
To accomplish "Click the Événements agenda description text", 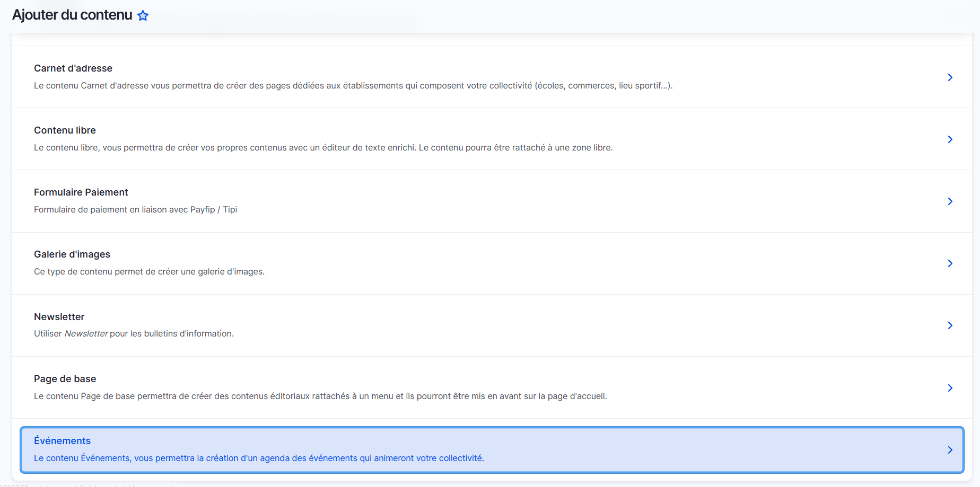I will [259, 458].
